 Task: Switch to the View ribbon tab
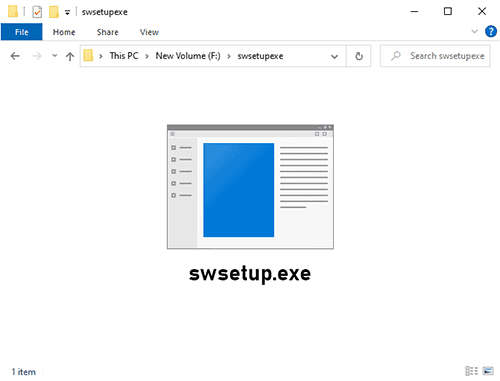(x=149, y=32)
